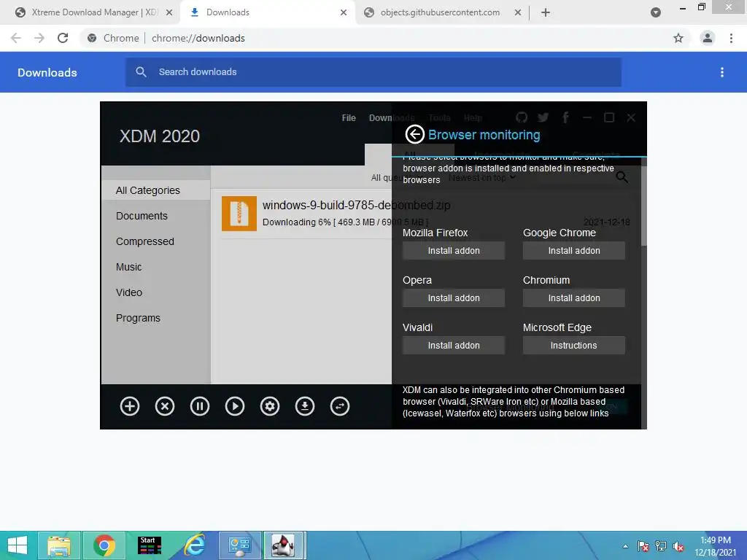The height and width of the screenshot is (560, 747).
Task: Open Internet Explorer from taskbar
Action: [195, 545]
